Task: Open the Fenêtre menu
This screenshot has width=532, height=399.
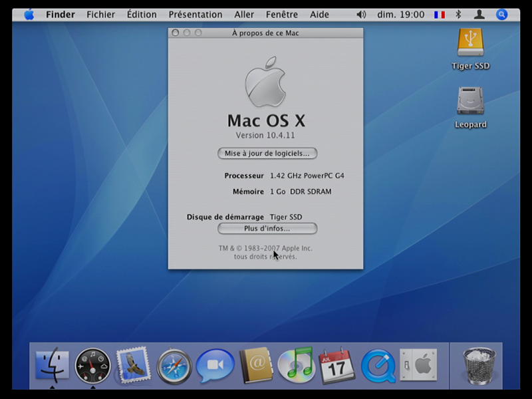Action: coord(282,15)
